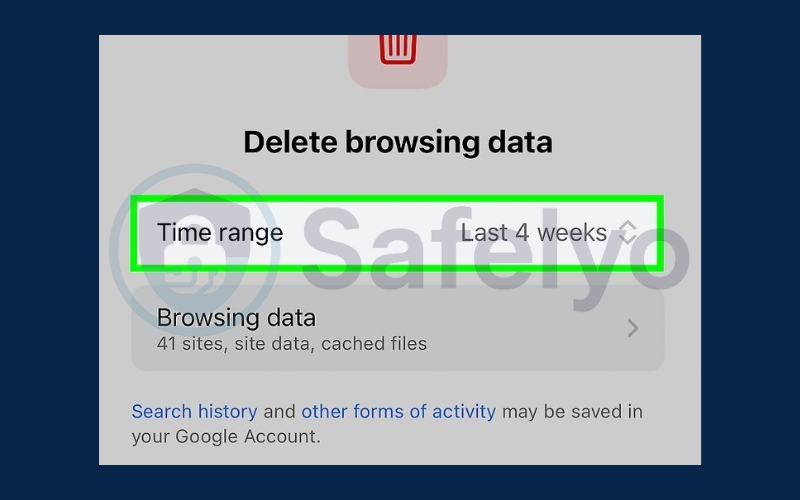Viewport: 800px width, 500px height.
Task: Click the "Delete browsing data" heading
Action: [x=398, y=142]
